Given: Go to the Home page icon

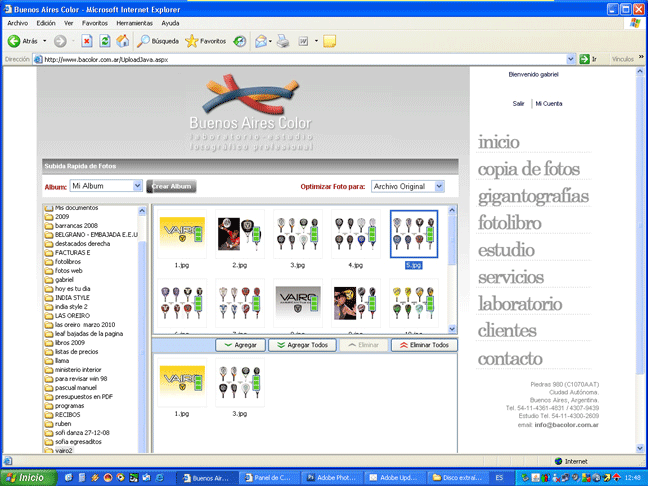Looking at the screenshot, I should 123,41.
